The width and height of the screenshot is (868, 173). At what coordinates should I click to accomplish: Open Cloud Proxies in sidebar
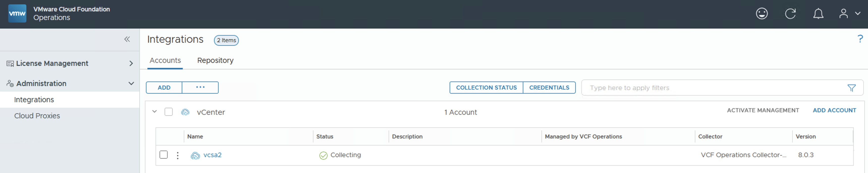pyautogui.click(x=37, y=116)
